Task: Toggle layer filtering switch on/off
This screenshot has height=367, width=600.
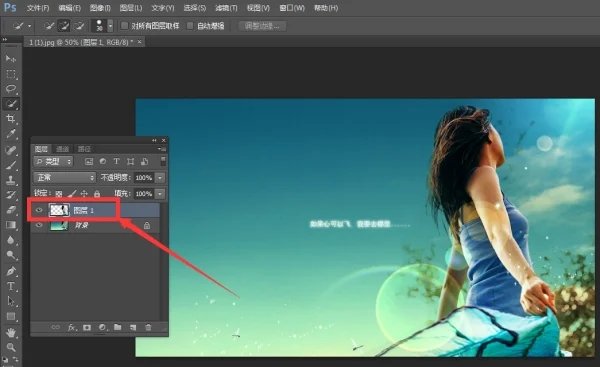Action: point(163,161)
